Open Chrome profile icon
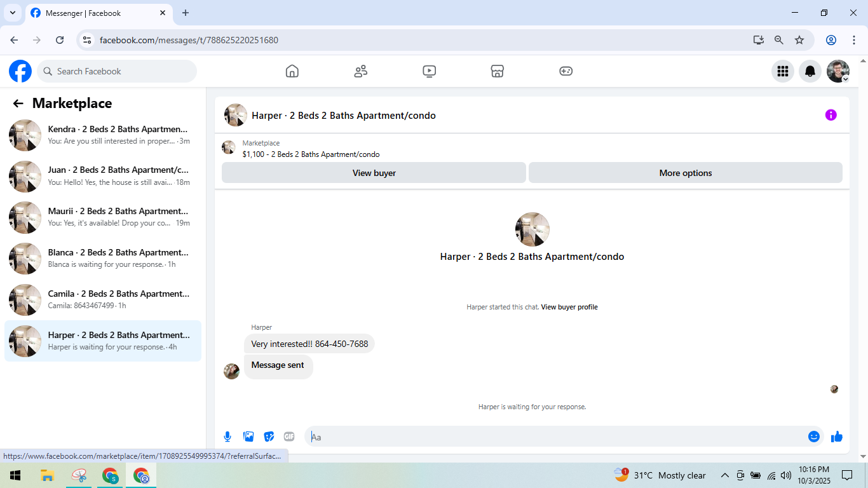The width and height of the screenshot is (868, 488). pos(831,40)
